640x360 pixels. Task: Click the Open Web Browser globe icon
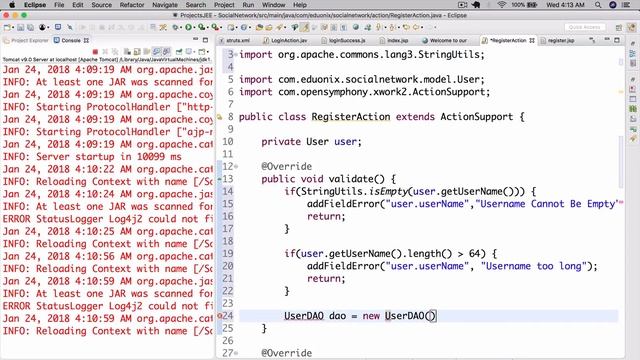click(x=356, y=27)
